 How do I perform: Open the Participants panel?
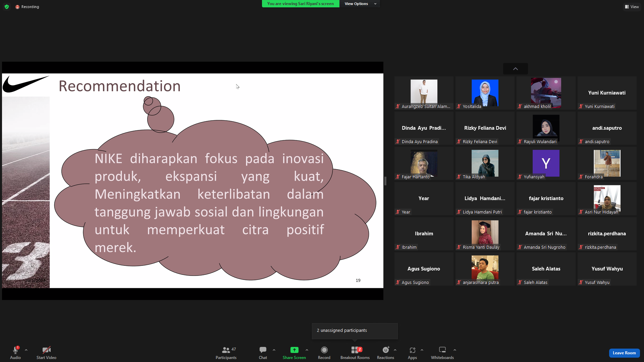tap(226, 353)
